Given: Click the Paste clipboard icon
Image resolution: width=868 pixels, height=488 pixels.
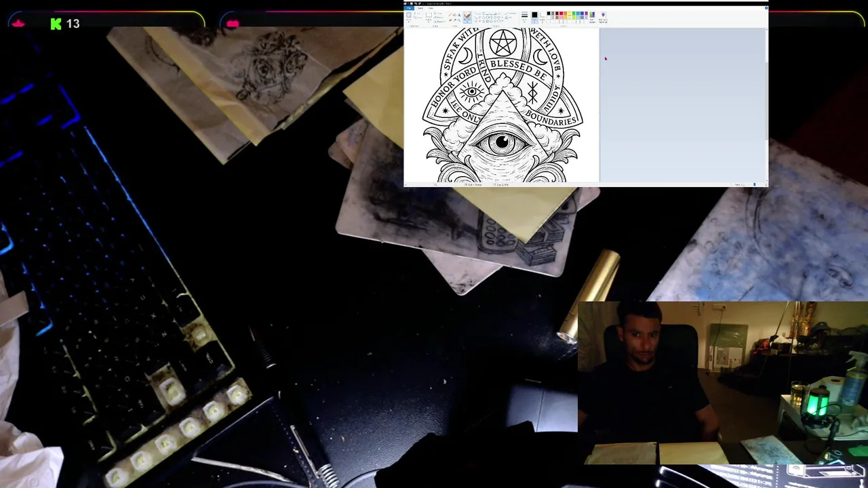Looking at the screenshot, I should coord(409,15).
